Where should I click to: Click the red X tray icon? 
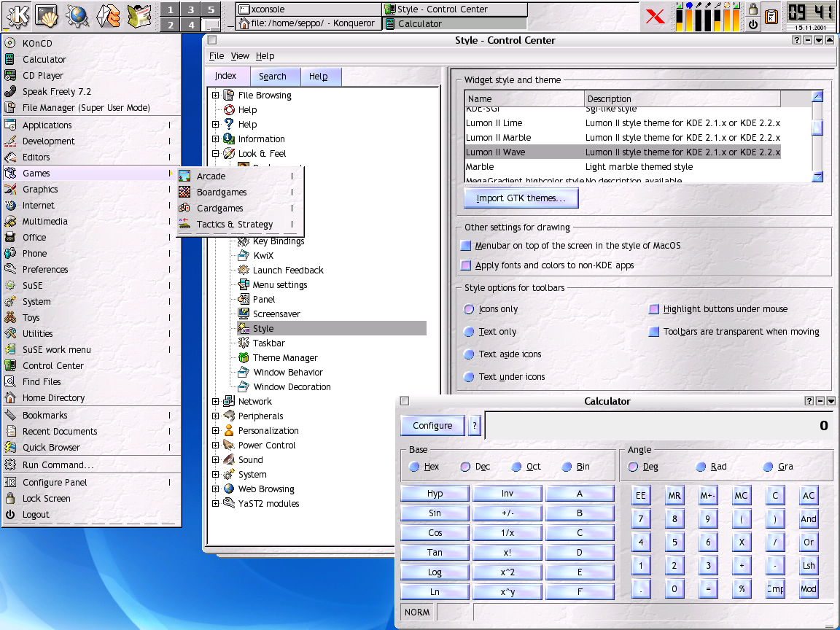point(655,16)
